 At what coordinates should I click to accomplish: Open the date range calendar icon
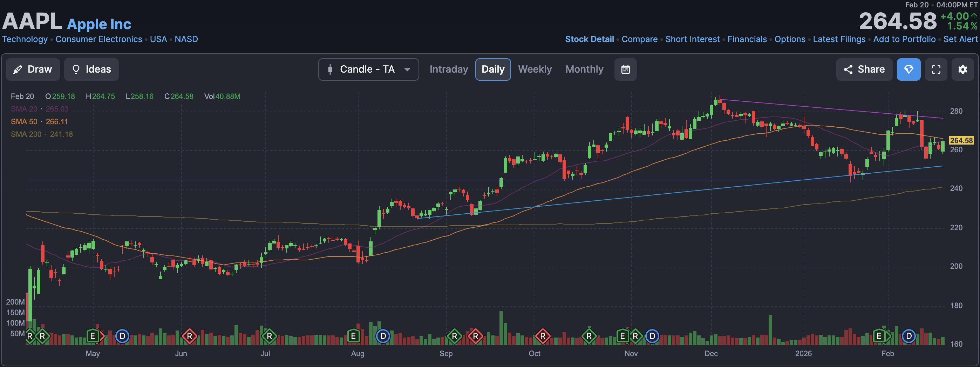(x=625, y=69)
